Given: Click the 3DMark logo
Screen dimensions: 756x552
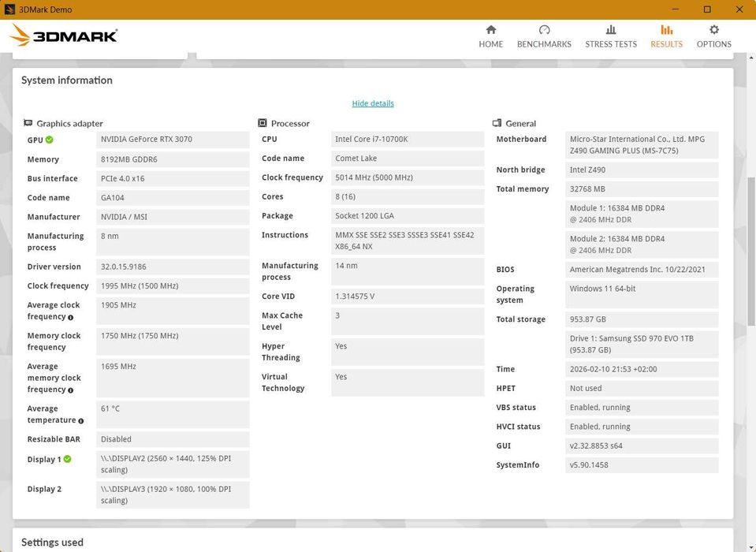Looking at the screenshot, I should (64, 35).
